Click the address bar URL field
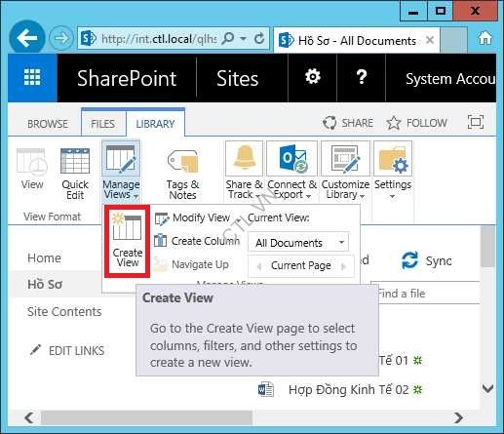 click(159, 39)
